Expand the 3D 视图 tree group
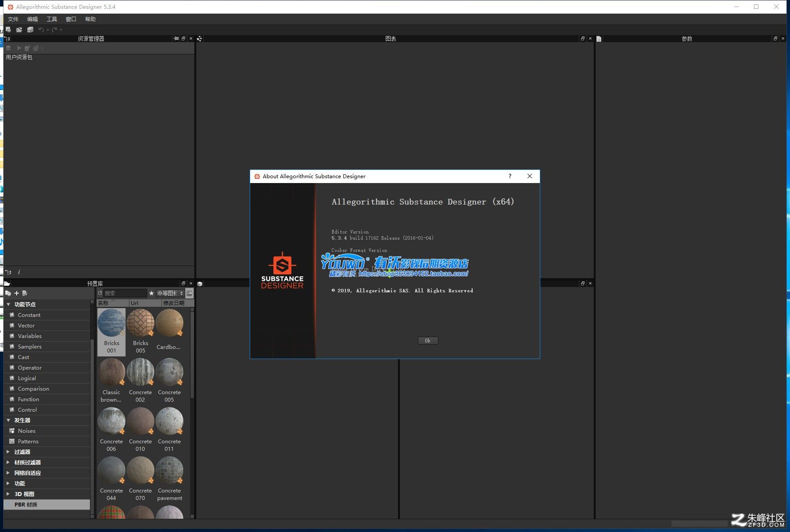 [8, 494]
